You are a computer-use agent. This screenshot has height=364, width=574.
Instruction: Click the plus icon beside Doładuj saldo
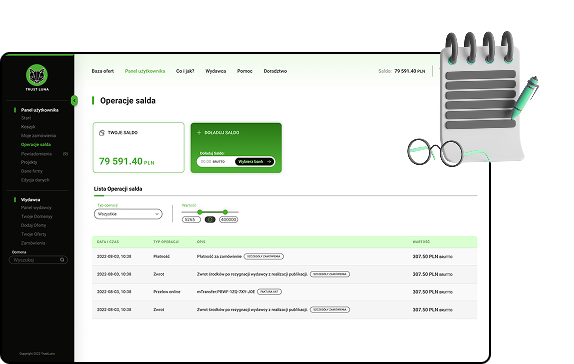(199, 133)
